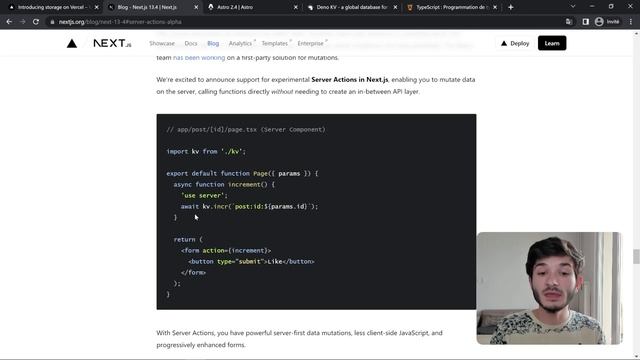
Task: Open a new browser tab
Action: (511, 7)
